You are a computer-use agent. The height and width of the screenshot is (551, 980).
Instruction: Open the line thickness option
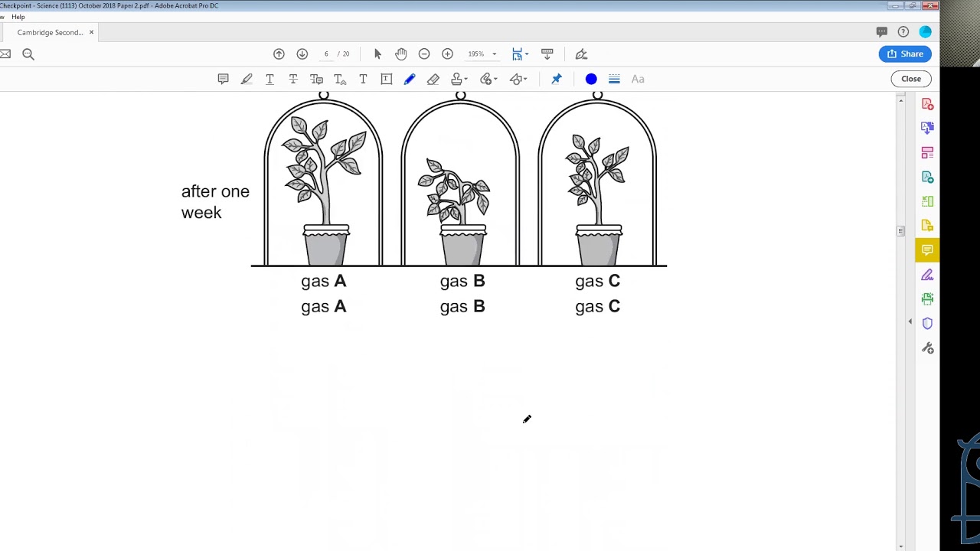click(x=614, y=79)
